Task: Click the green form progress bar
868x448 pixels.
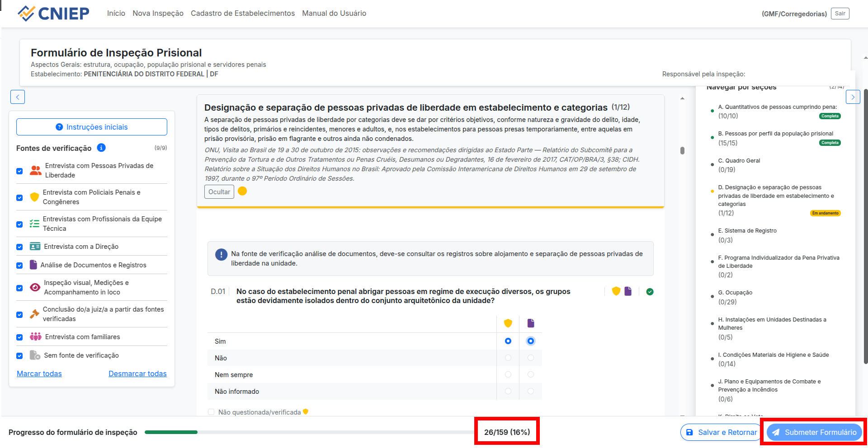Action: pyautogui.click(x=172, y=432)
